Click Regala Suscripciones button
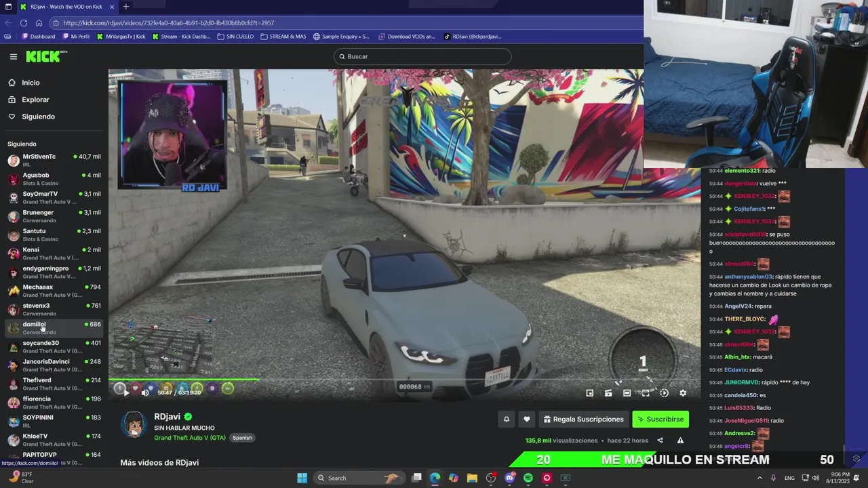This screenshot has width=868, height=488. click(x=583, y=420)
